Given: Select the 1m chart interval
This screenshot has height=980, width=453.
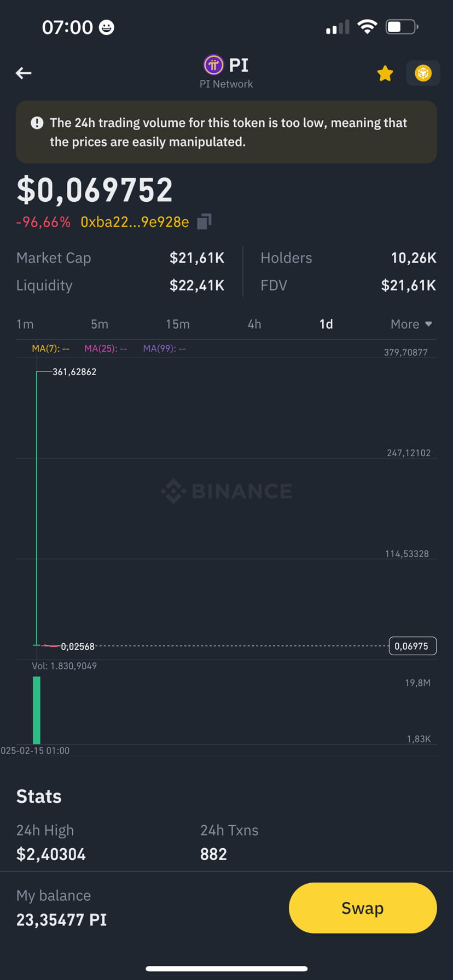Looking at the screenshot, I should tap(25, 324).
